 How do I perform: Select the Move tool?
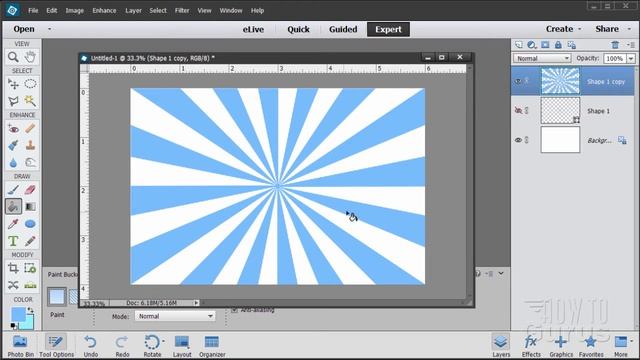click(13, 84)
